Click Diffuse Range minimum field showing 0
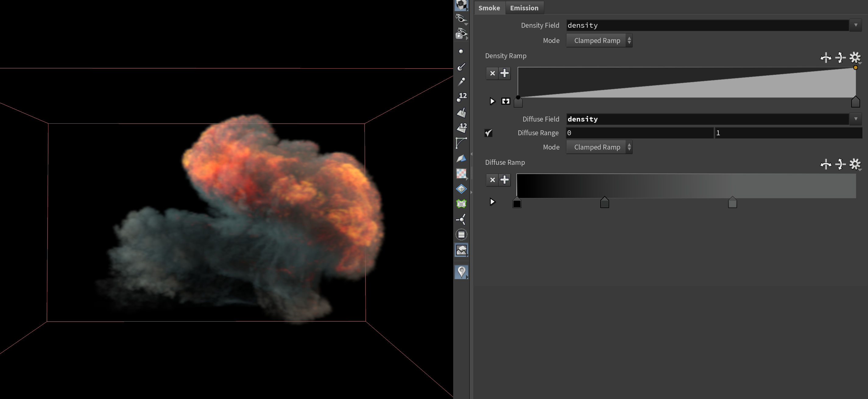Viewport: 868px width, 399px height. point(640,133)
